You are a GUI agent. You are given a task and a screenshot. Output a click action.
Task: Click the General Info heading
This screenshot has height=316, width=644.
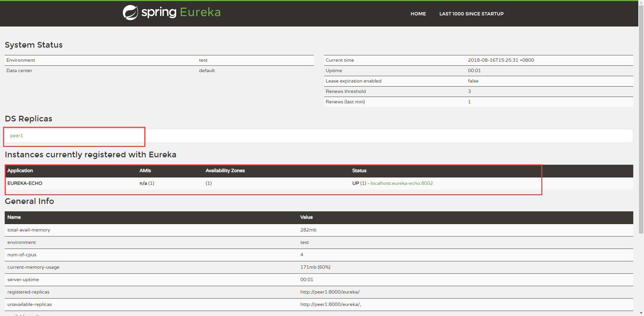29,201
